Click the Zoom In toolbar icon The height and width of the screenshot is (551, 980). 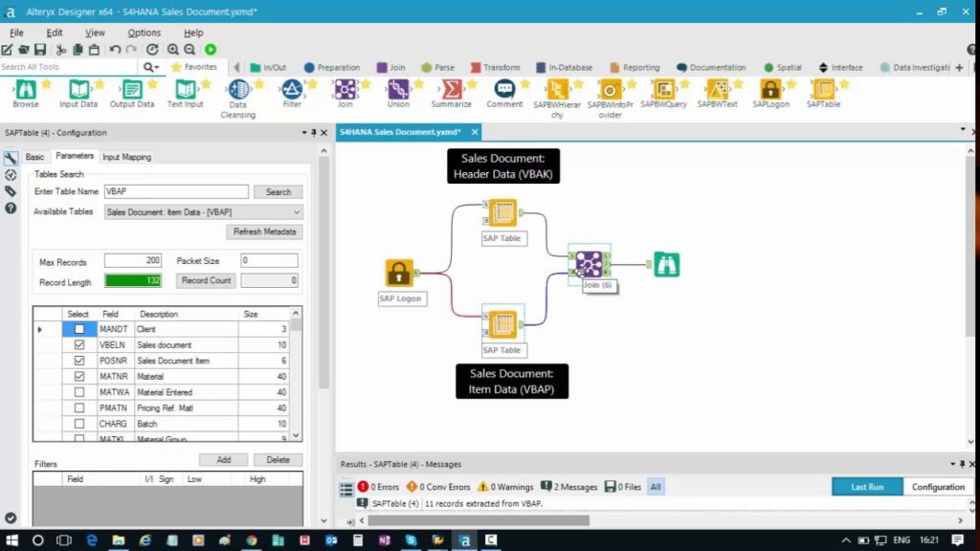(x=172, y=50)
